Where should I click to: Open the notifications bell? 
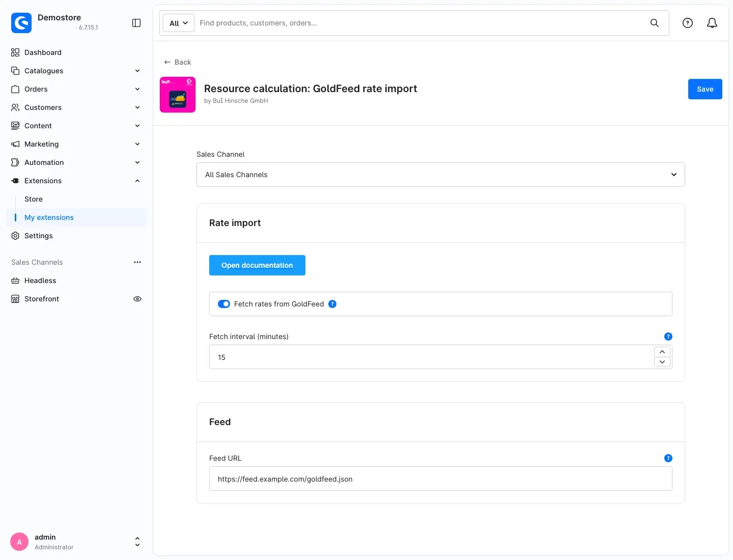pos(712,23)
